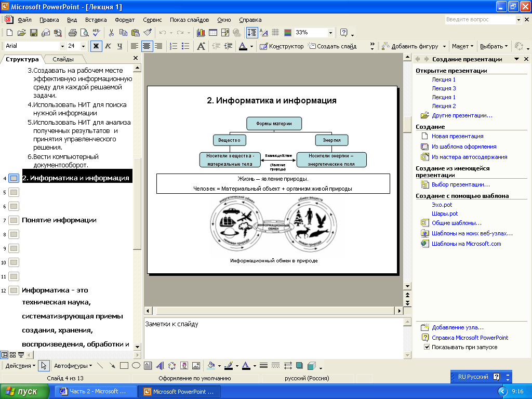This screenshot has height=399, width=532.
Task: Select the Oval drawing tool
Action: click(136, 365)
